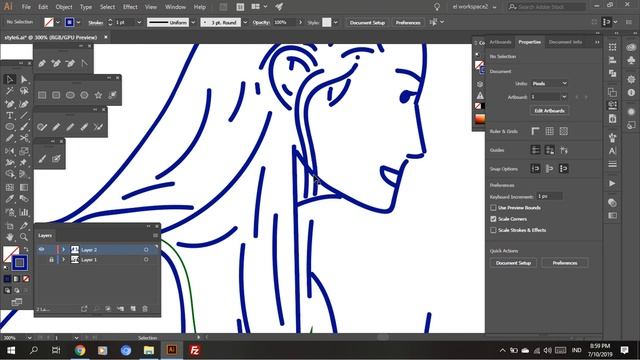Select the Lasso tool
Image resolution: width=640 pixels, height=360 pixels.
24,91
